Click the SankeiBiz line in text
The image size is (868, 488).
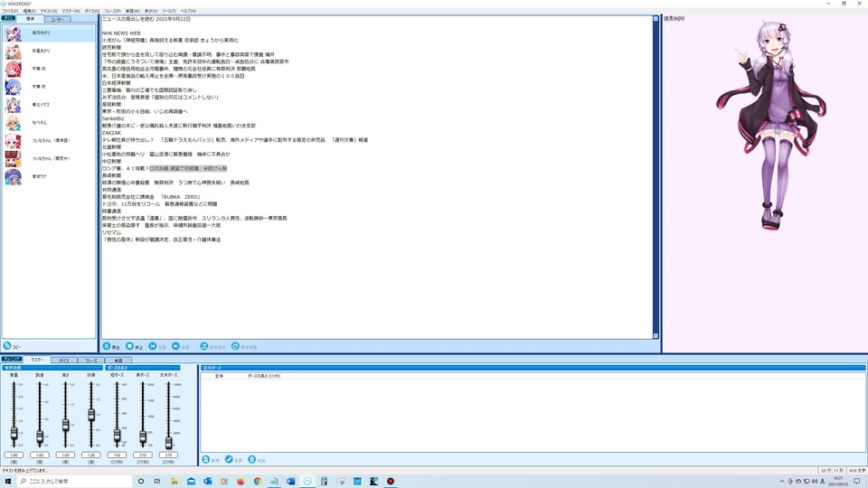113,118
